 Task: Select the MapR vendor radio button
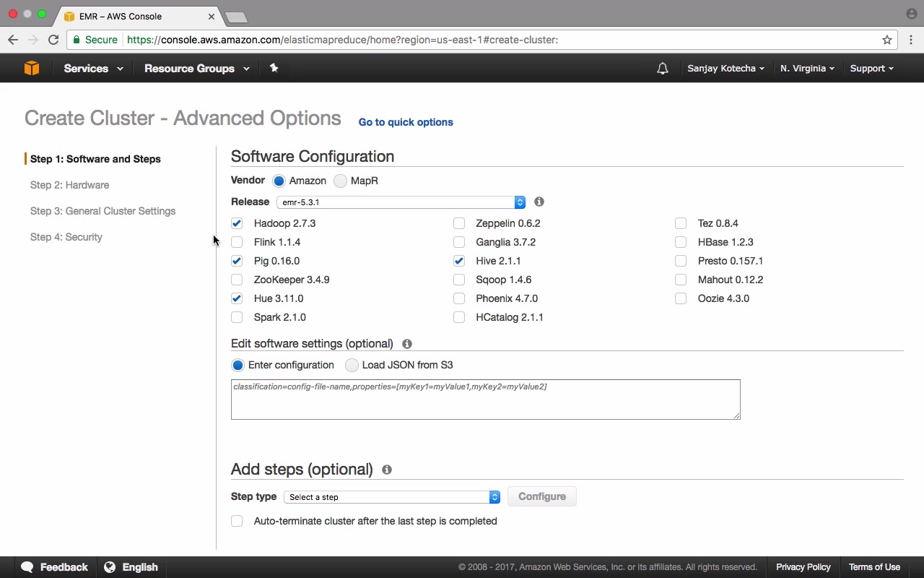pyautogui.click(x=340, y=181)
